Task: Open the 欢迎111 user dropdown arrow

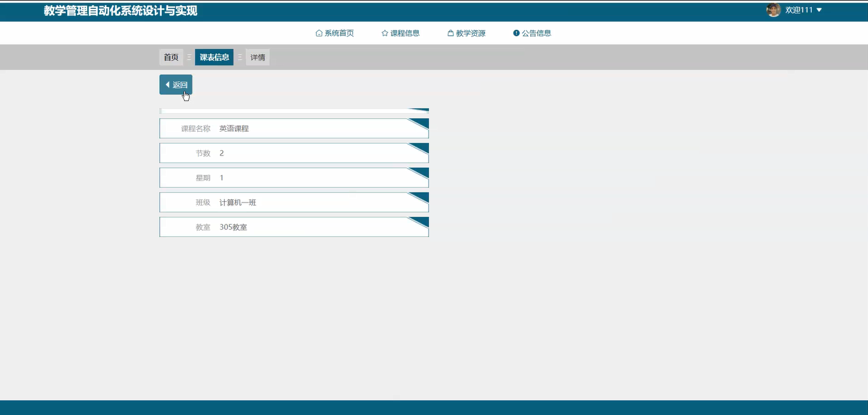Action: point(819,10)
